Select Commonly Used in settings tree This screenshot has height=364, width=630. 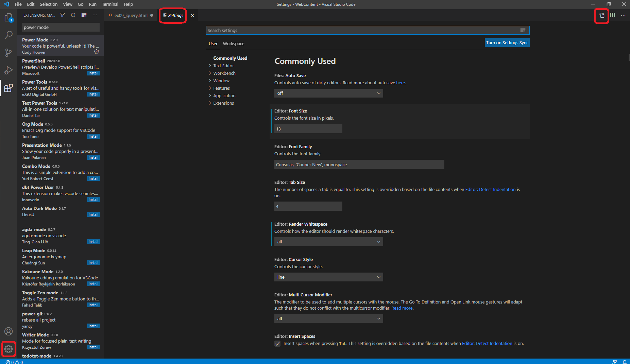point(230,58)
